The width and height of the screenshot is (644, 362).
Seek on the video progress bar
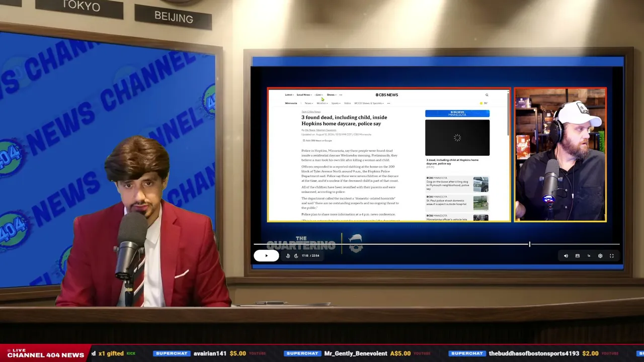[x=437, y=244]
